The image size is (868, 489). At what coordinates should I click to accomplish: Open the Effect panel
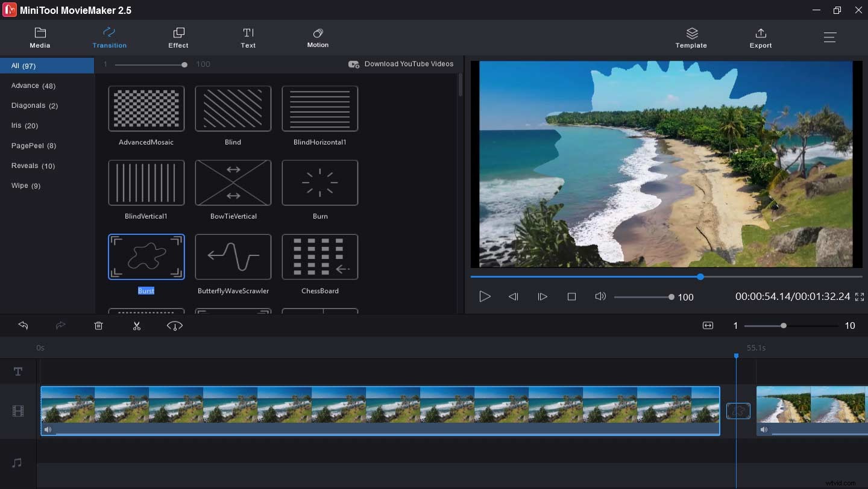[x=178, y=37]
